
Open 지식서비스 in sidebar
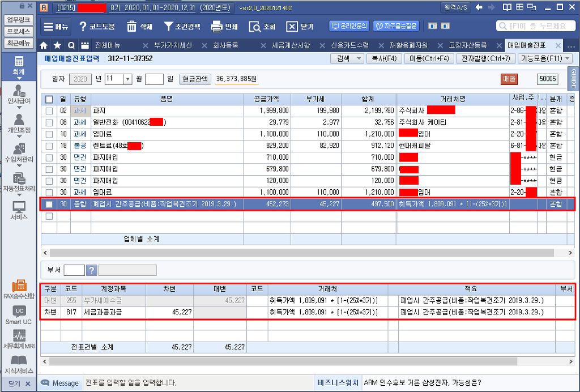[19, 365]
